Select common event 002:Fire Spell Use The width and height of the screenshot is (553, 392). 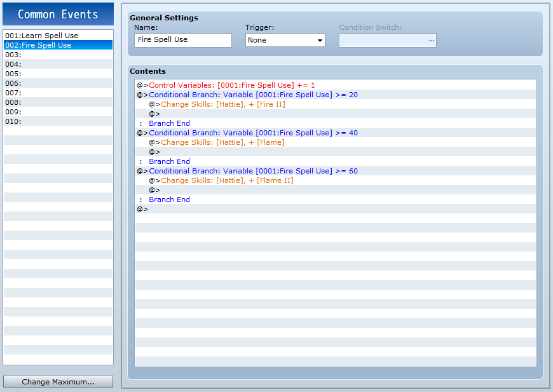click(58, 45)
